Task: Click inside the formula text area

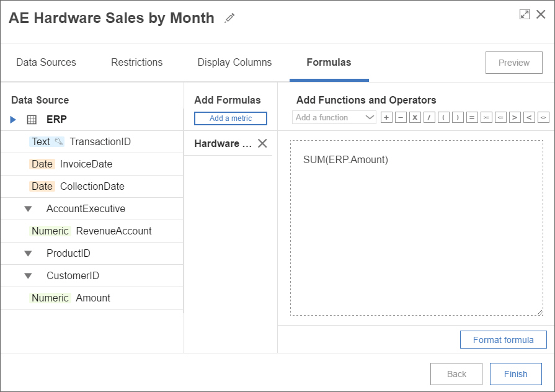Action: tap(416, 236)
